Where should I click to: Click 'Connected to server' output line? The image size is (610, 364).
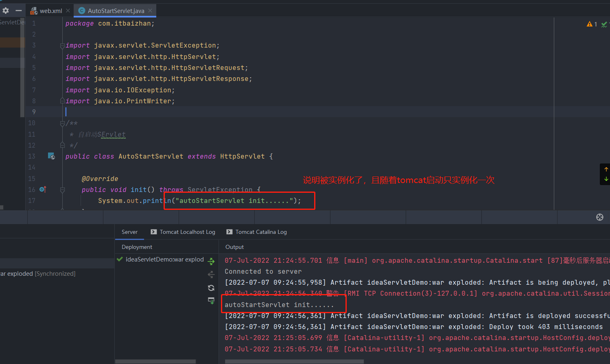[x=263, y=271]
